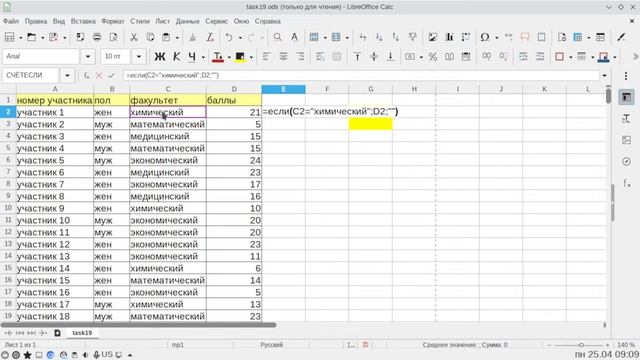Viewport: 640px width, 360px height.
Task: Open the underline style dropdown arrow
Action: pos(203,57)
